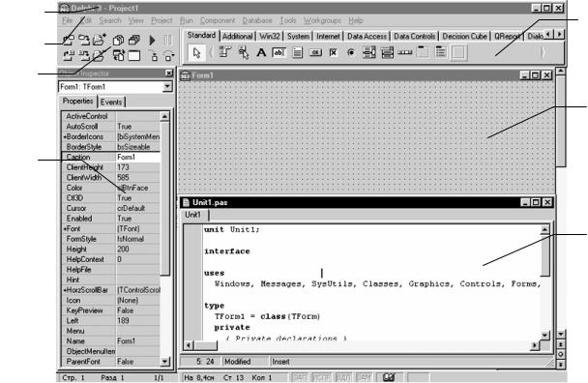Open the Form1: TForm1 object selector dropdown
The height and width of the screenshot is (383, 588).
point(167,87)
